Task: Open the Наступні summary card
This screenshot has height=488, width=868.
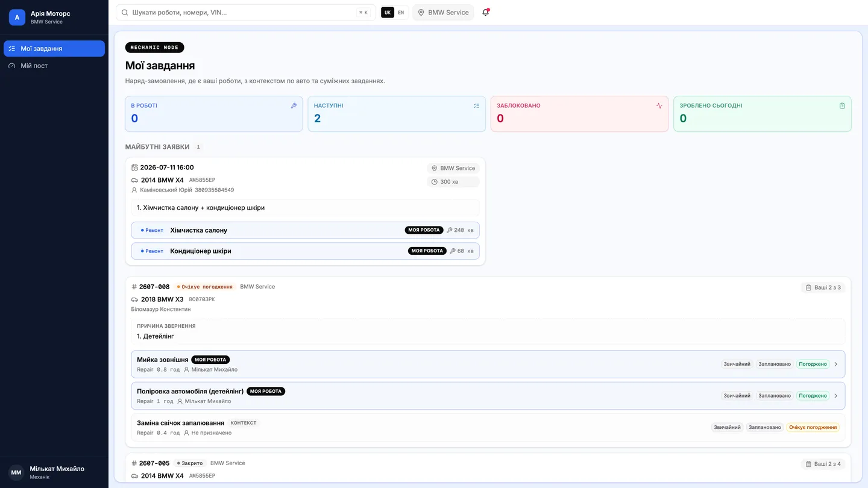Action: coord(397,114)
